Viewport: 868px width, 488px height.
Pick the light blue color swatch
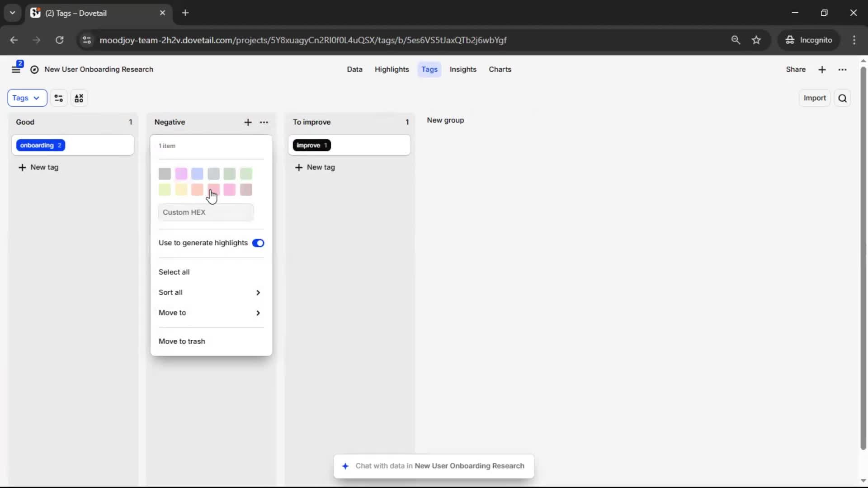[x=197, y=174]
